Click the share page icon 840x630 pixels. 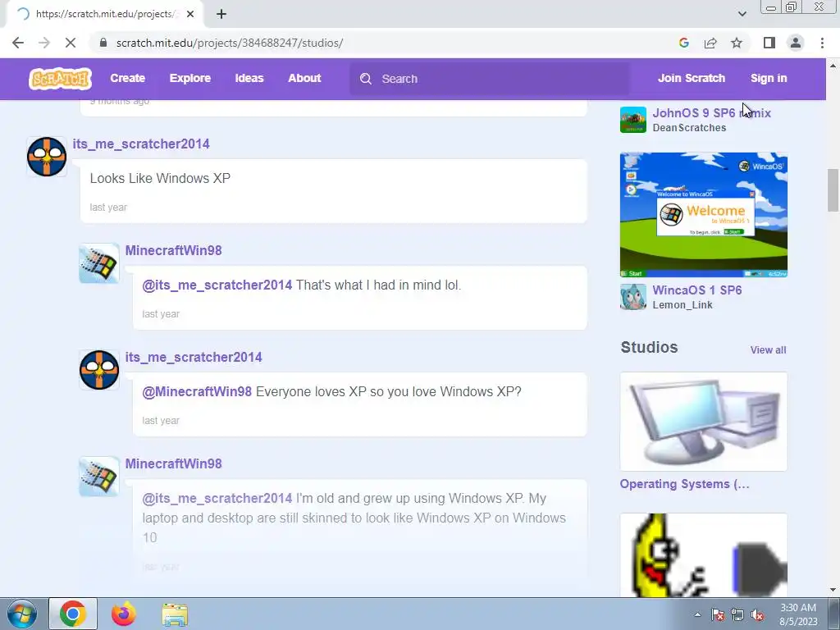point(710,43)
